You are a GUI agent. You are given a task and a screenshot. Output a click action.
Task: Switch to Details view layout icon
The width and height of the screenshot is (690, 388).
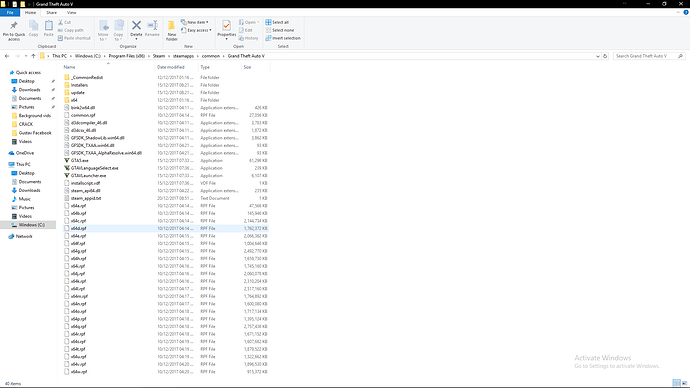coord(676,383)
